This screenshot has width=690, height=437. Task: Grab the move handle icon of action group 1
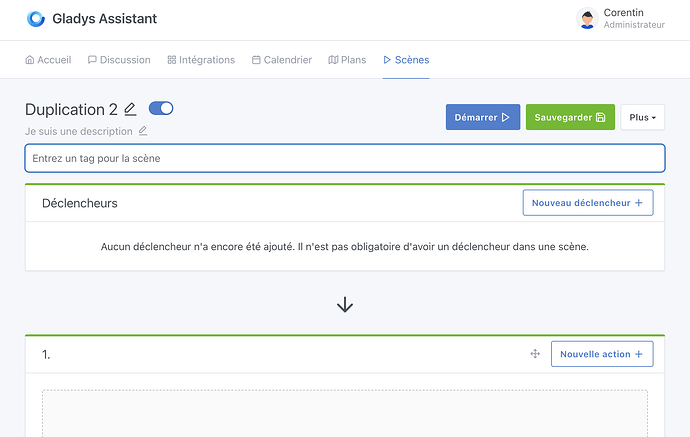coord(535,354)
